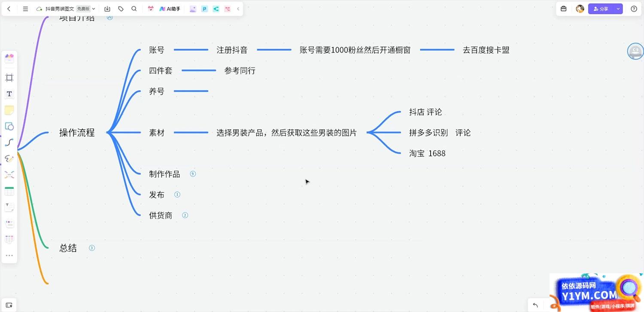Select the yellow Sticky Note tool

[x=9, y=110]
